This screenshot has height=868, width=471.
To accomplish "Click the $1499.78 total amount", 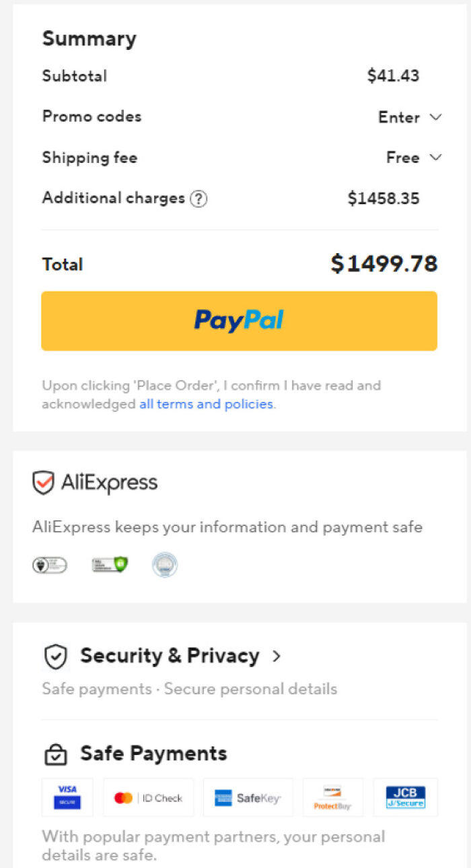I will pyautogui.click(x=384, y=264).
